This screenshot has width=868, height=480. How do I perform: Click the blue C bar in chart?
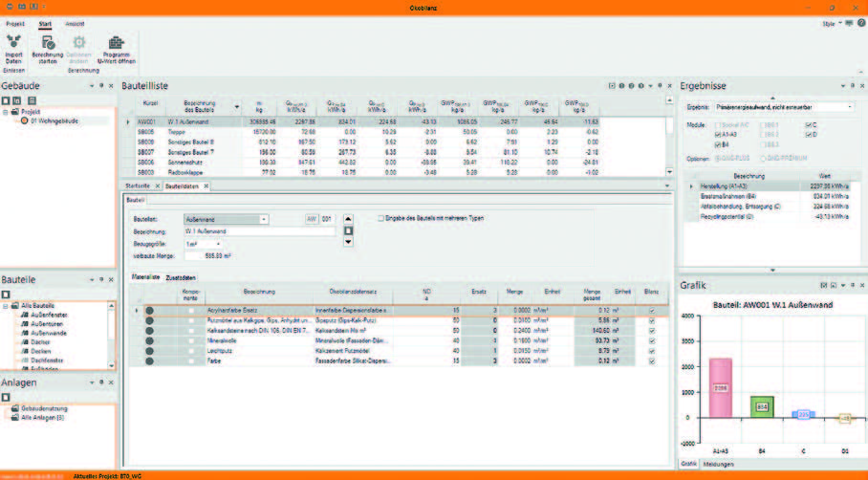pos(803,415)
